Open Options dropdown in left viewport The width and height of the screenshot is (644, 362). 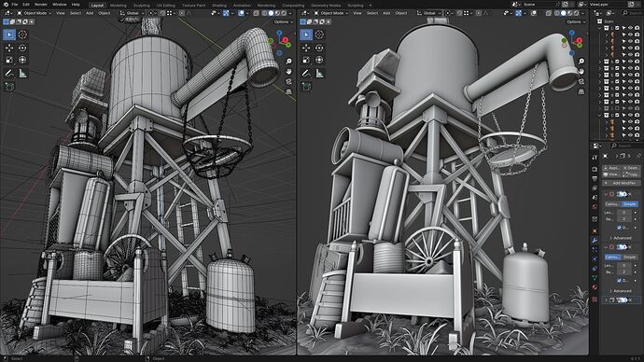(x=283, y=21)
